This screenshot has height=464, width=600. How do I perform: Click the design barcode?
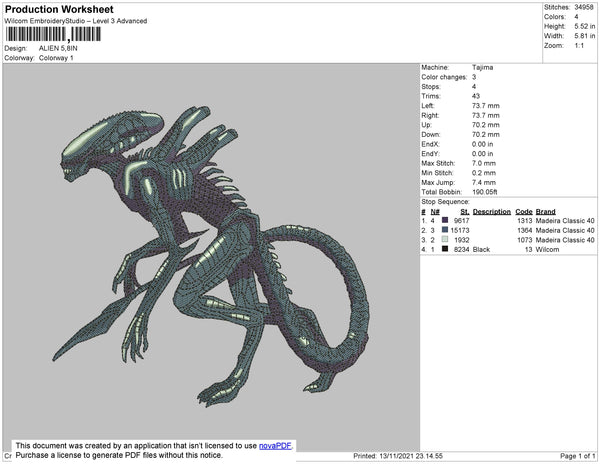[x=53, y=34]
